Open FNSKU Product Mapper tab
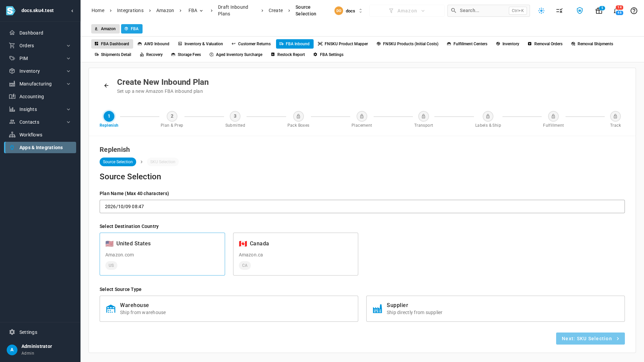 (343, 44)
